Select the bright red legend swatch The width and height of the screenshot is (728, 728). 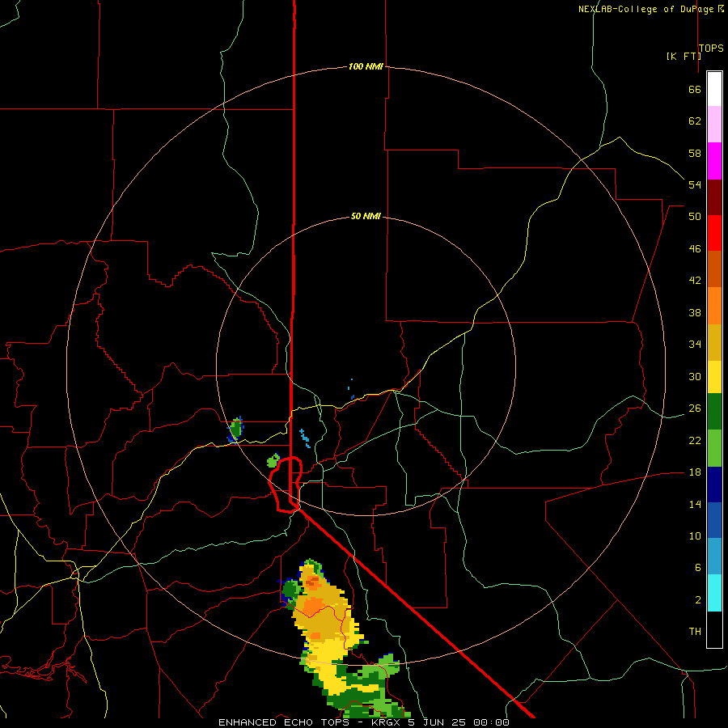pyautogui.click(x=714, y=233)
